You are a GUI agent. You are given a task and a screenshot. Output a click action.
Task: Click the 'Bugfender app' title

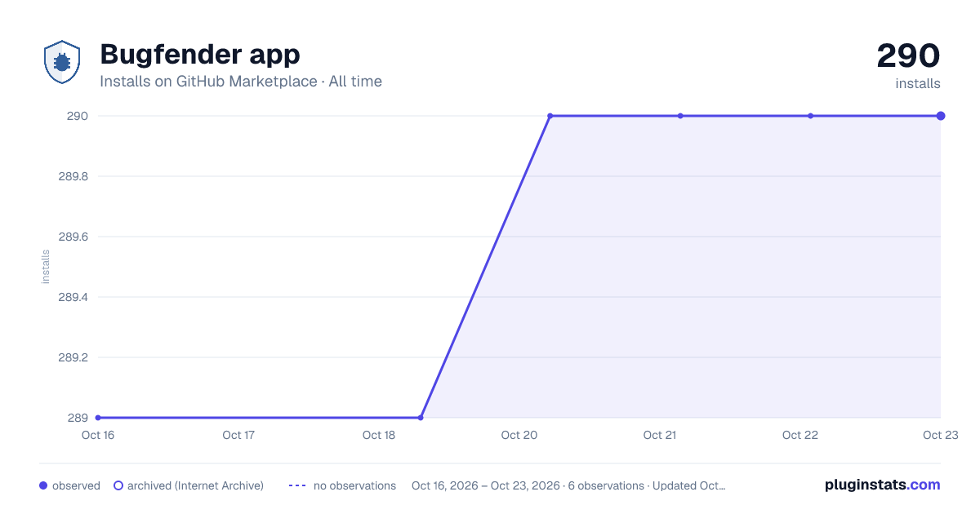pos(200,54)
